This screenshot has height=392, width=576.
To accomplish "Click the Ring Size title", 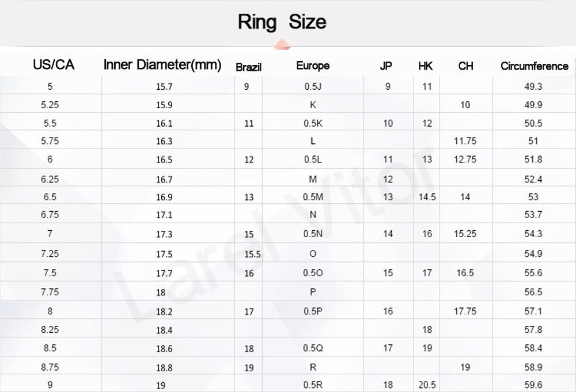I will (x=282, y=22).
